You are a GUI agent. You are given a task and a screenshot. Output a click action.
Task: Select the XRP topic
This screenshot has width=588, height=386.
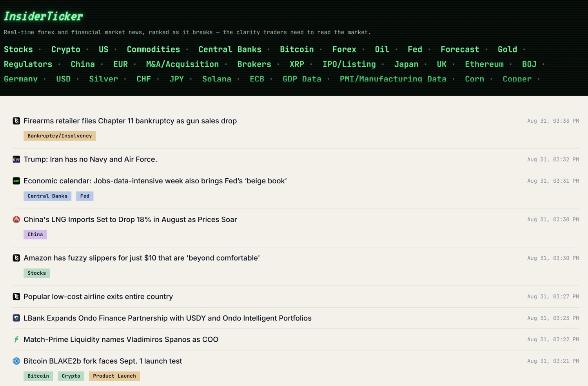tap(297, 64)
